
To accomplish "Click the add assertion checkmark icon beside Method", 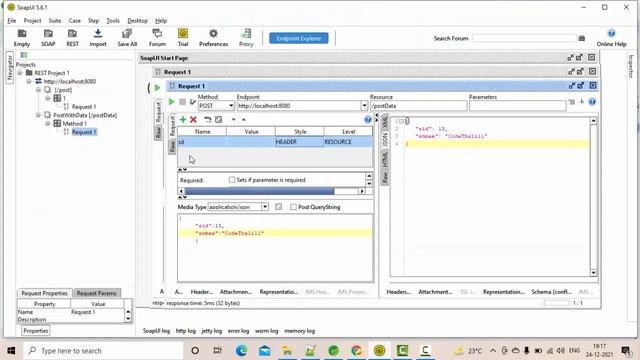I will (192, 102).
